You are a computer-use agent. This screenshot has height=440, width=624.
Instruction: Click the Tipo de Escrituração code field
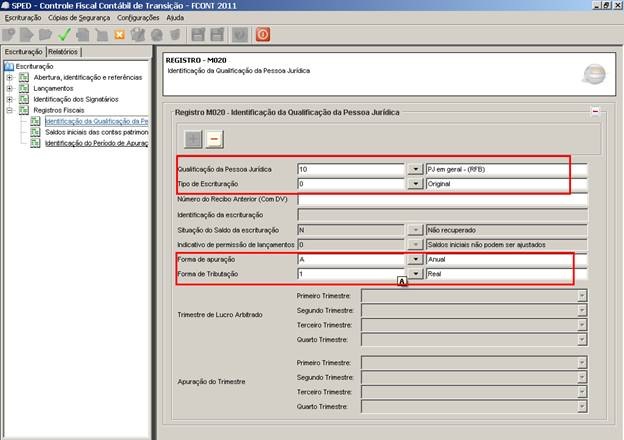point(351,184)
